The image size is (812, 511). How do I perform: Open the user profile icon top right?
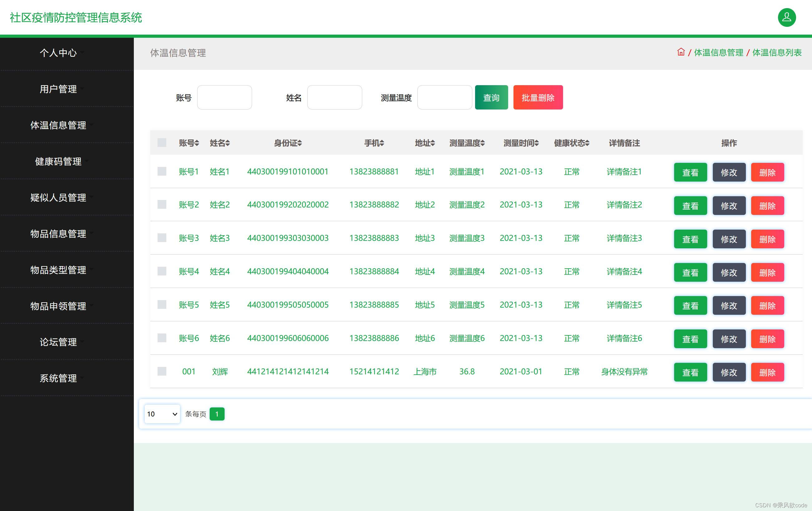click(x=787, y=17)
